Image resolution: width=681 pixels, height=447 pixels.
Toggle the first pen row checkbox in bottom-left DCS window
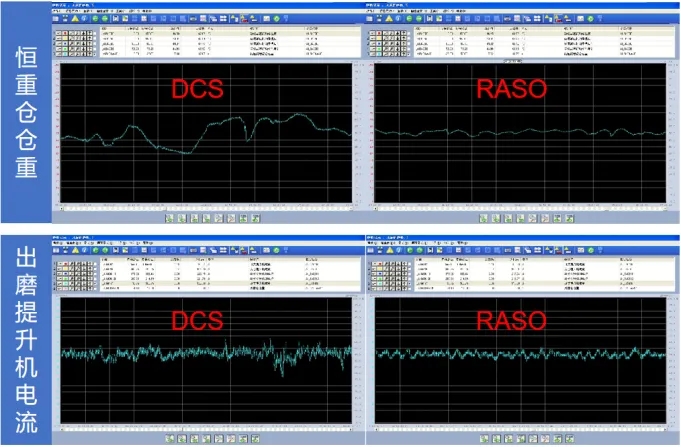[x=56, y=262]
